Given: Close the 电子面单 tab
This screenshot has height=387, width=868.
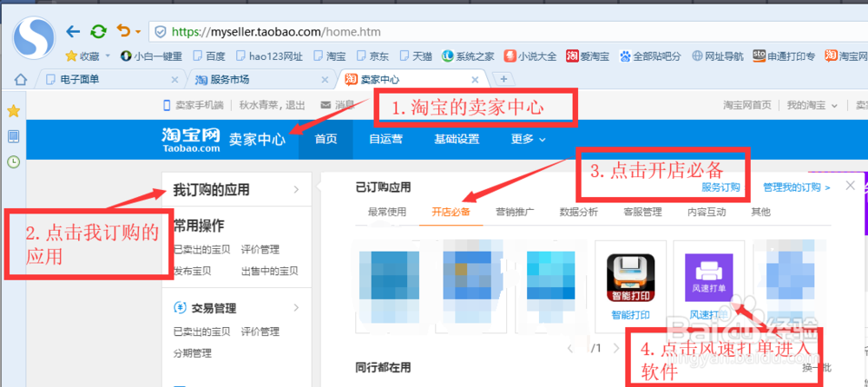Looking at the screenshot, I should pos(175,80).
